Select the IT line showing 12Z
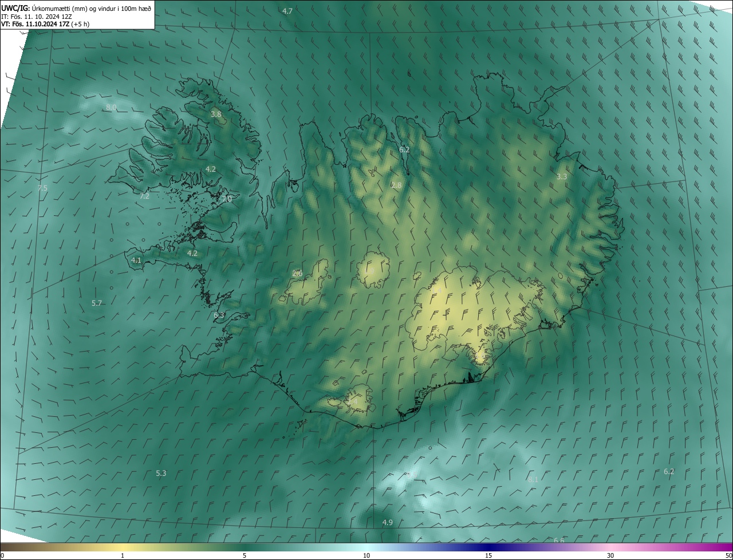The height and width of the screenshot is (560, 733). [36, 17]
